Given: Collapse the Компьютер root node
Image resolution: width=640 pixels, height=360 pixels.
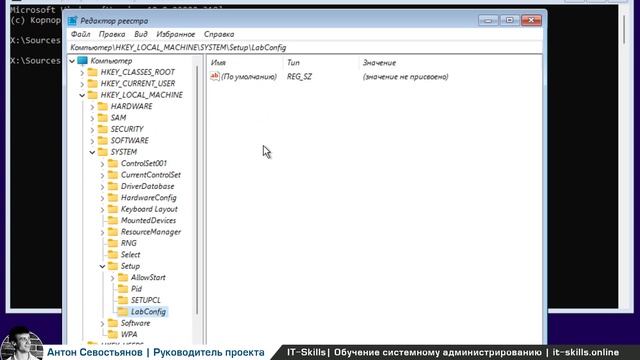Looking at the screenshot, I should pyautogui.click(x=72, y=61).
